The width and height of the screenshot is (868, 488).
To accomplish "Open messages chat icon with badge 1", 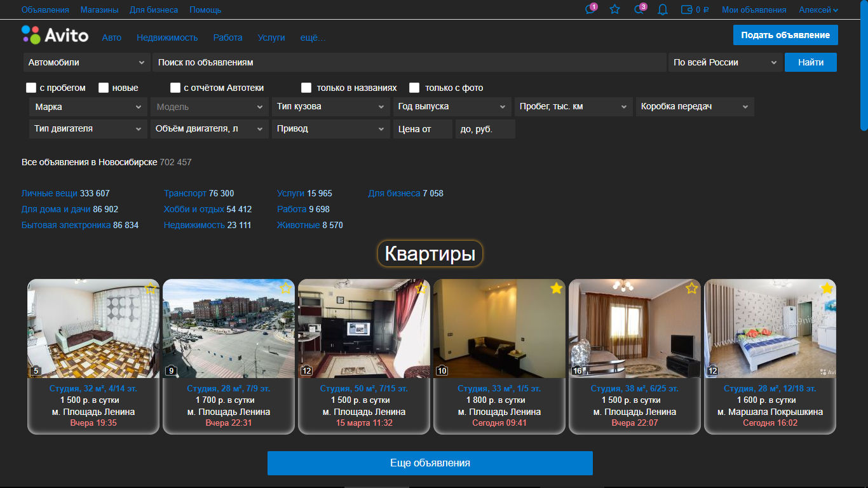I will [x=590, y=10].
